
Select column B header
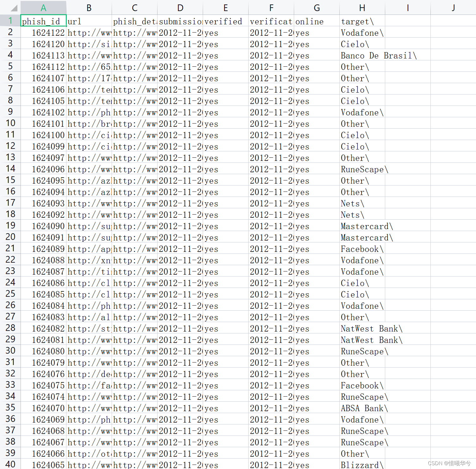(89, 8)
